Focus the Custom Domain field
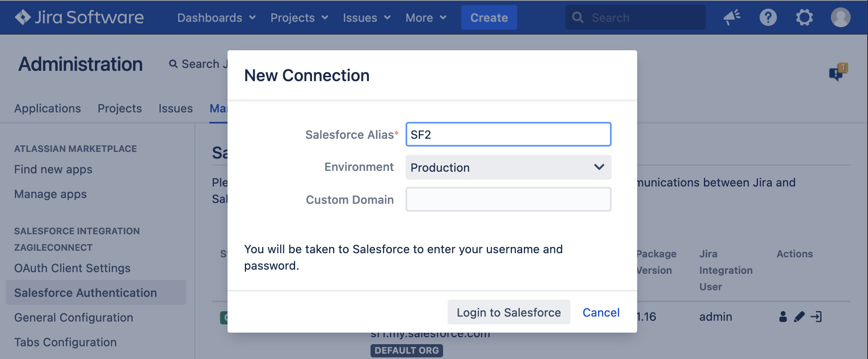 click(508, 200)
